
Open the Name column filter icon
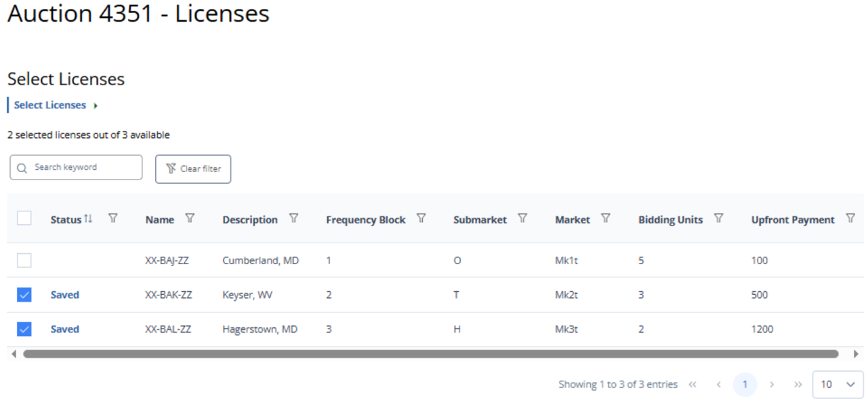(x=190, y=219)
